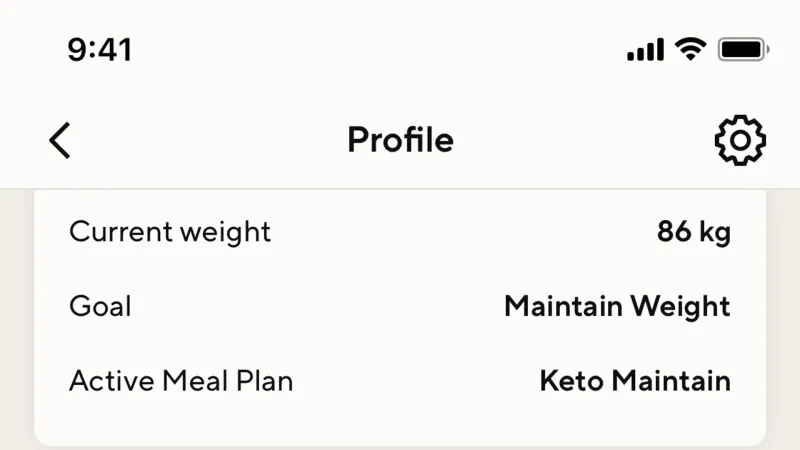Tap the "Meal" word in plan label

tap(195, 381)
